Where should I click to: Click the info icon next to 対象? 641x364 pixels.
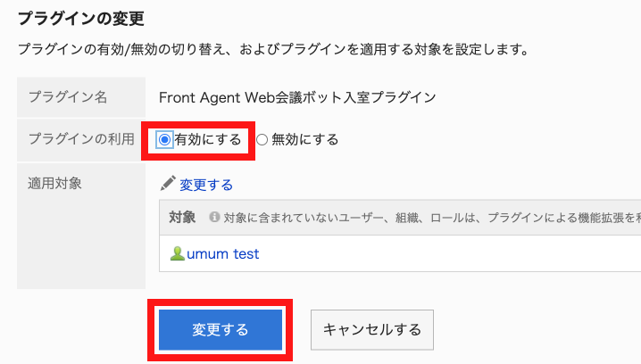(x=214, y=217)
